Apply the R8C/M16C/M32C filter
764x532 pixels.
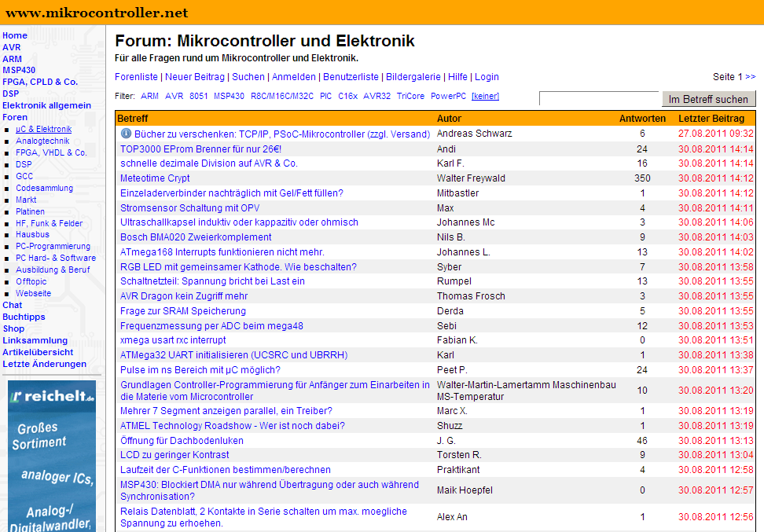282,96
